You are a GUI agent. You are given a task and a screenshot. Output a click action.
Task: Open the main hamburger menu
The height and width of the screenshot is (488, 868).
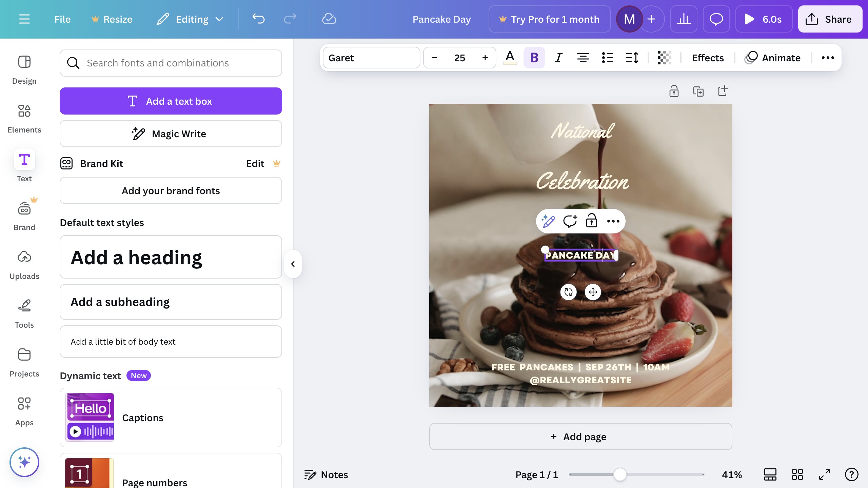pyautogui.click(x=24, y=19)
